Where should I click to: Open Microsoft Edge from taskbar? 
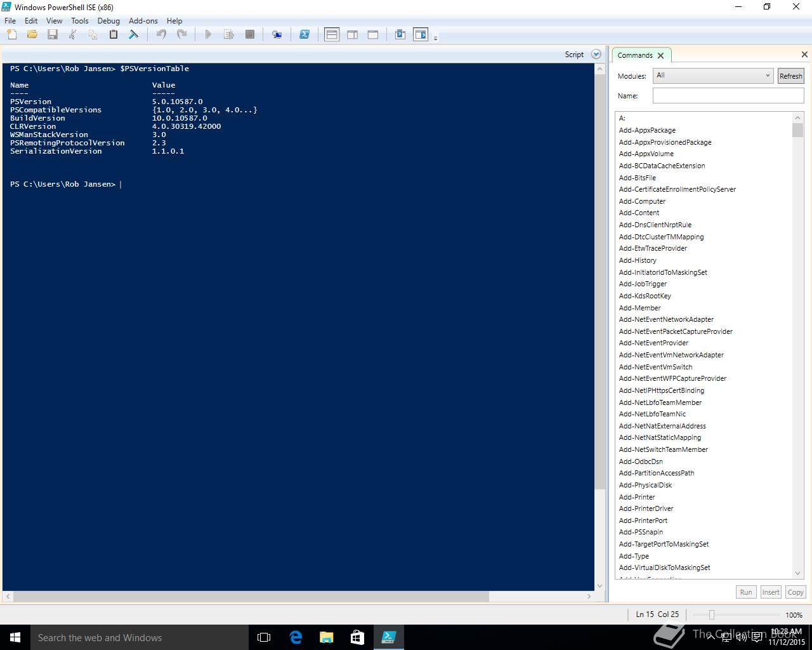(296, 637)
